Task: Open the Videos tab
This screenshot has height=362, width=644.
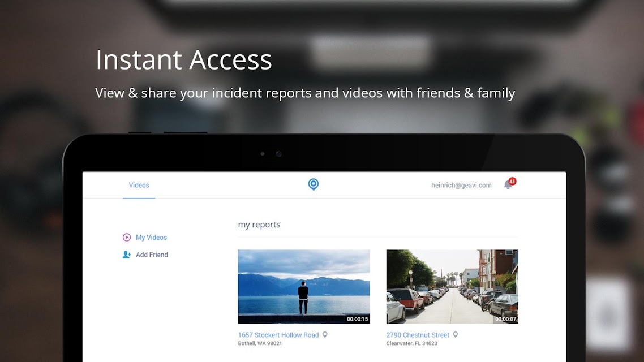Action: [139, 185]
